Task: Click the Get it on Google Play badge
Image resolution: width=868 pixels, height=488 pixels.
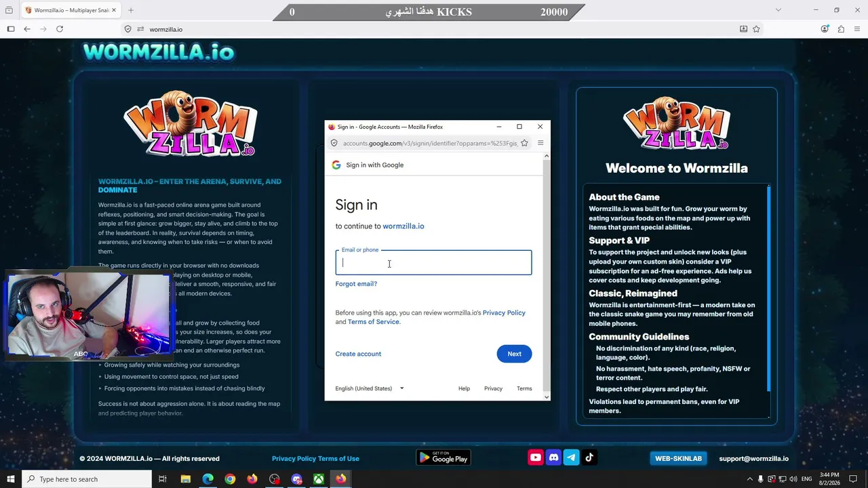Action: pyautogui.click(x=443, y=458)
